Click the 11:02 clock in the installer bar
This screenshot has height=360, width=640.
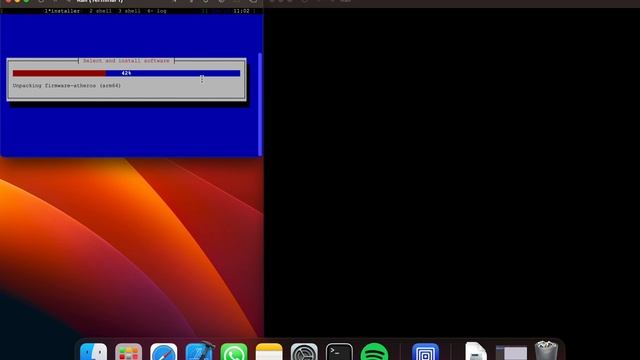(x=241, y=11)
